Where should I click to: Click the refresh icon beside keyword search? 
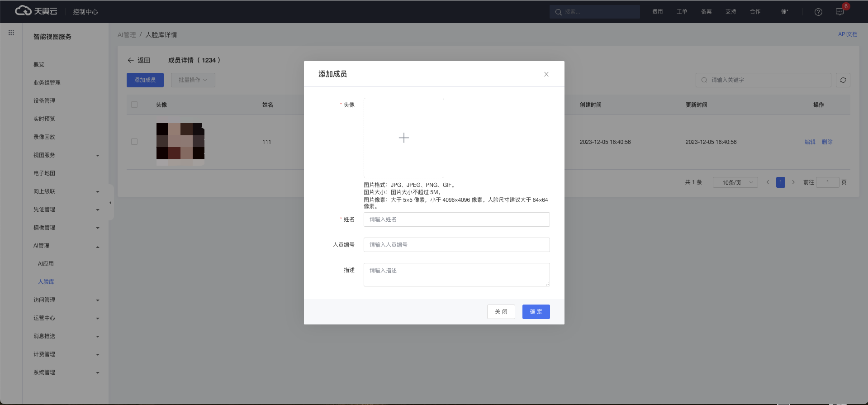point(843,80)
